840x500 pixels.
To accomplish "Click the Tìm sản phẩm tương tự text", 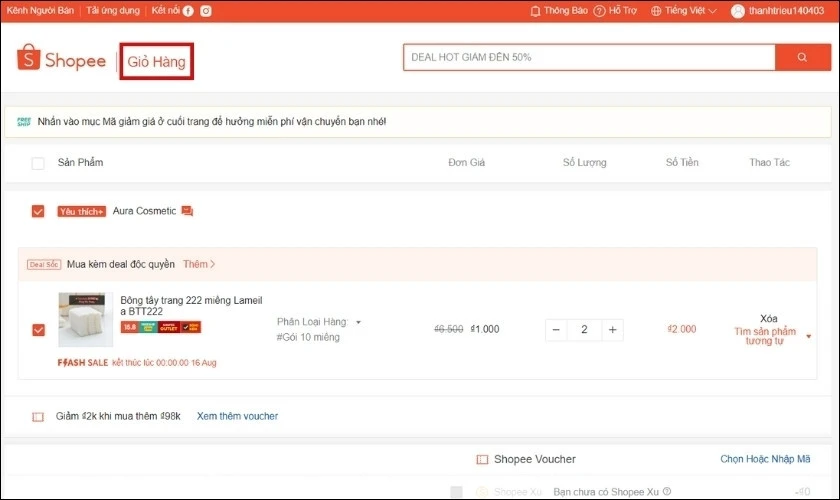I will point(765,336).
